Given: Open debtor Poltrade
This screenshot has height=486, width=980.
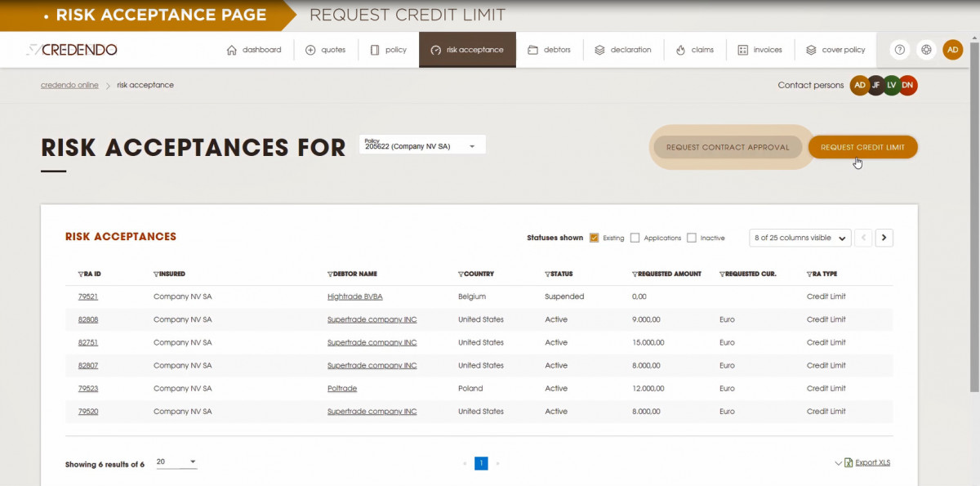Looking at the screenshot, I should pos(342,389).
